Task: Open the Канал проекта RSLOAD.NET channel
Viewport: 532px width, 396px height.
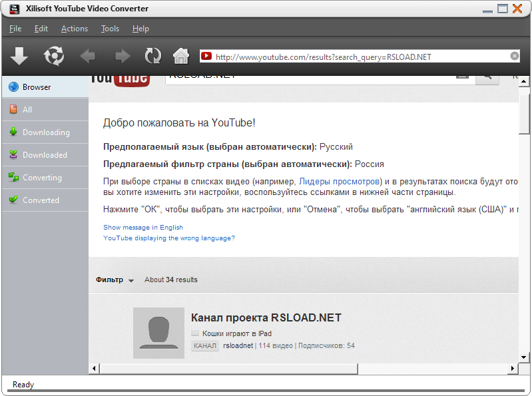Action: pos(266,317)
